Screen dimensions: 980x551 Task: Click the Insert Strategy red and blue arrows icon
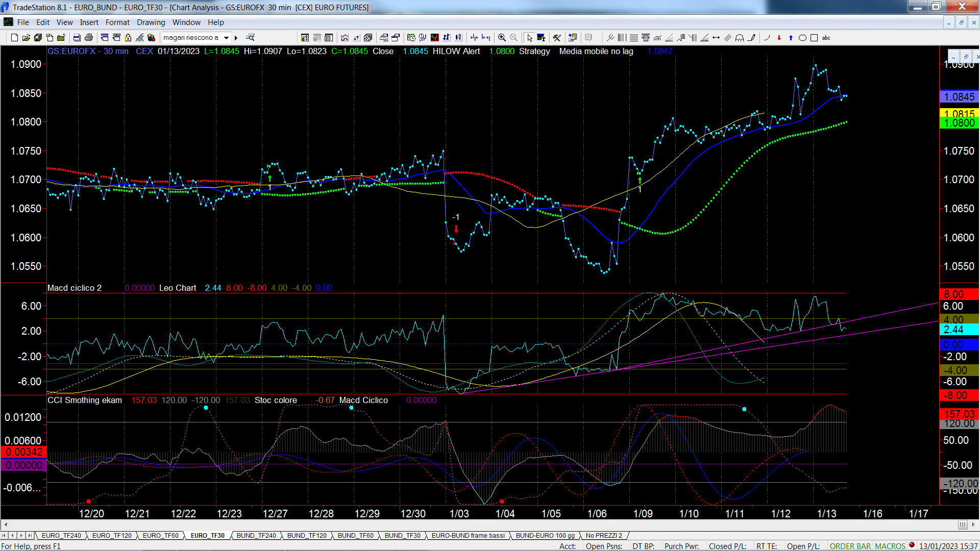[356, 38]
